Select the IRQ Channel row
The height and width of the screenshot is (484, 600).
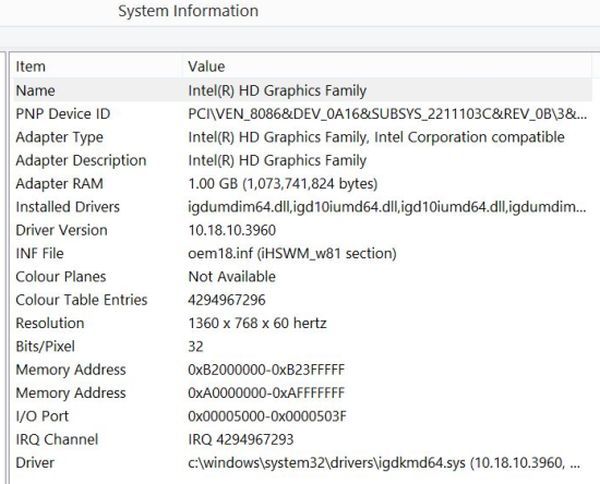pyautogui.click(x=302, y=439)
